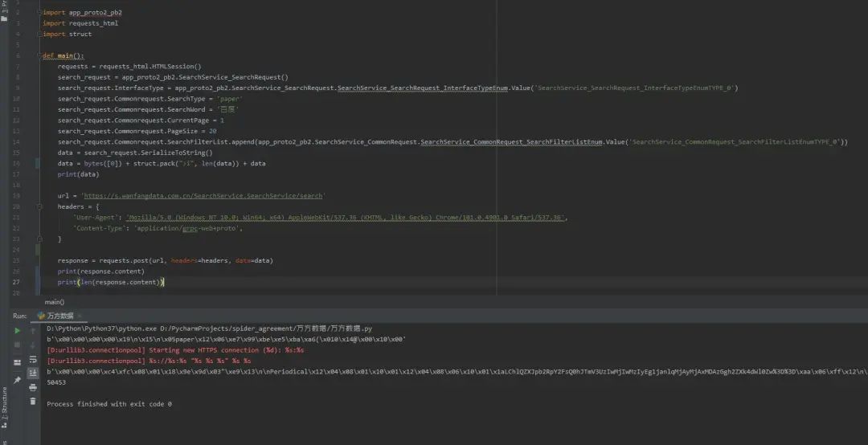This screenshot has height=445, width=868.
Task: Toggle soft-wrap in Run console
Action: point(33,359)
